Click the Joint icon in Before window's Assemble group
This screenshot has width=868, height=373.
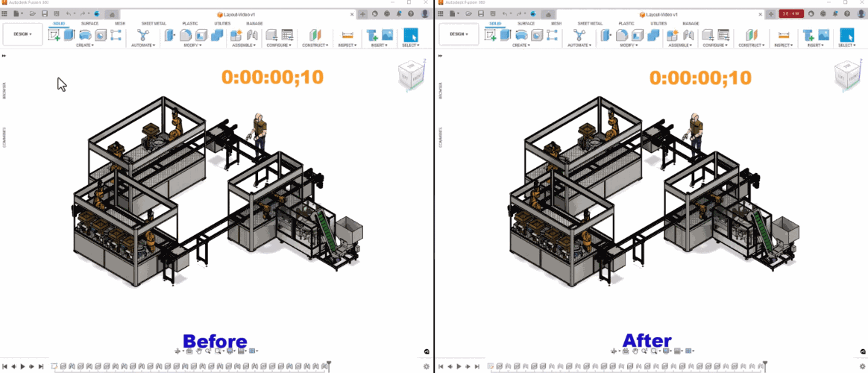point(253,35)
